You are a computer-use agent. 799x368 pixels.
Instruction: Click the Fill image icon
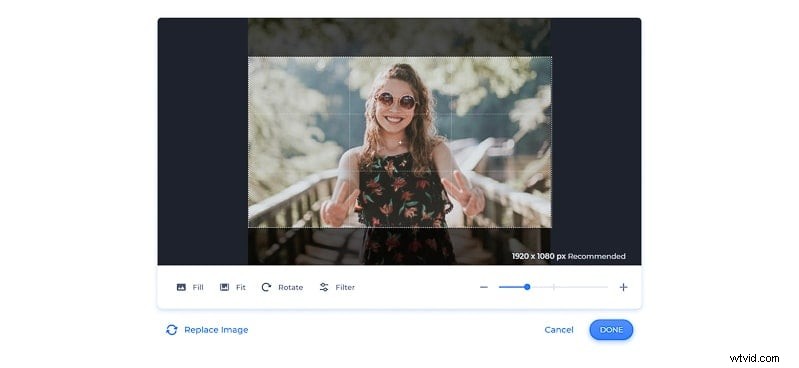181,287
